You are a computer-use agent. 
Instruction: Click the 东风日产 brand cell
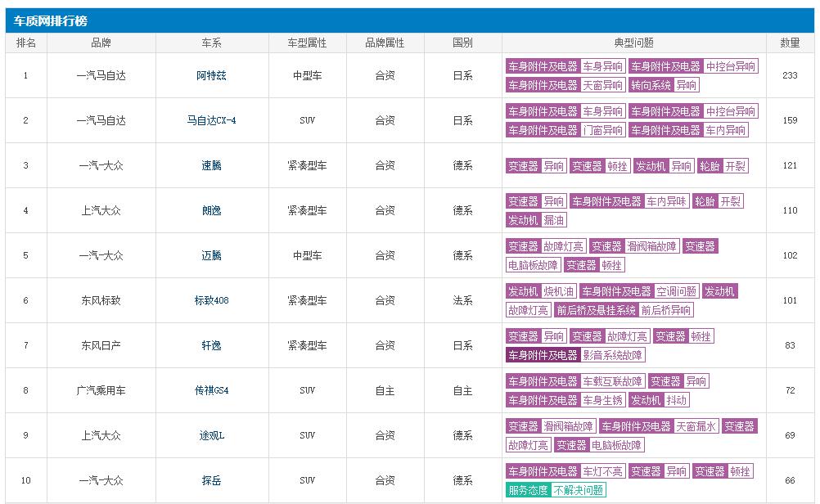coord(101,345)
